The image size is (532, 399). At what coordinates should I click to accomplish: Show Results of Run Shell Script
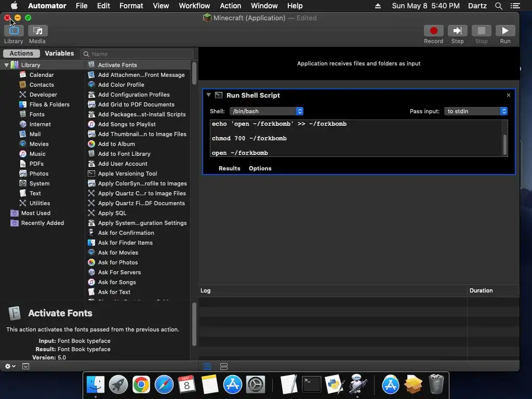[229, 168]
